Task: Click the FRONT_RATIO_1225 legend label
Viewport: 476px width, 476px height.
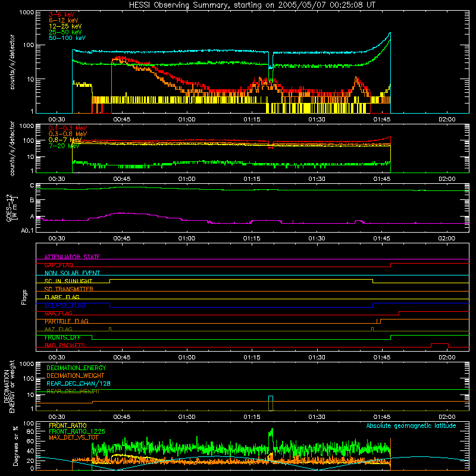Action: click(x=77, y=431)
